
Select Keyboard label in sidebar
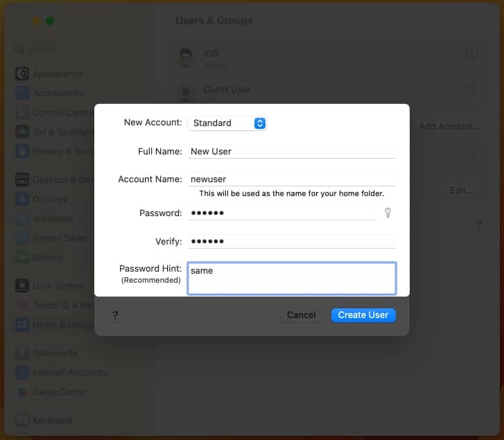[53, 421]
